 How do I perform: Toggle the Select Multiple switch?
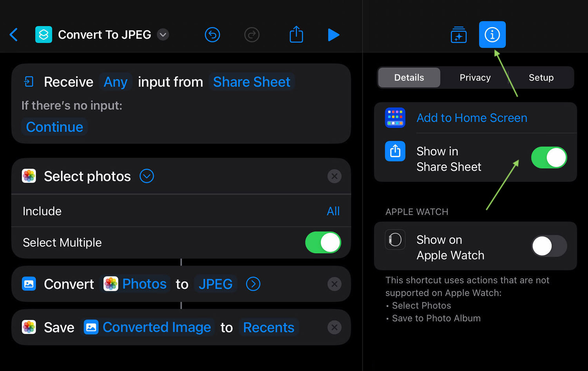point(323,242)
